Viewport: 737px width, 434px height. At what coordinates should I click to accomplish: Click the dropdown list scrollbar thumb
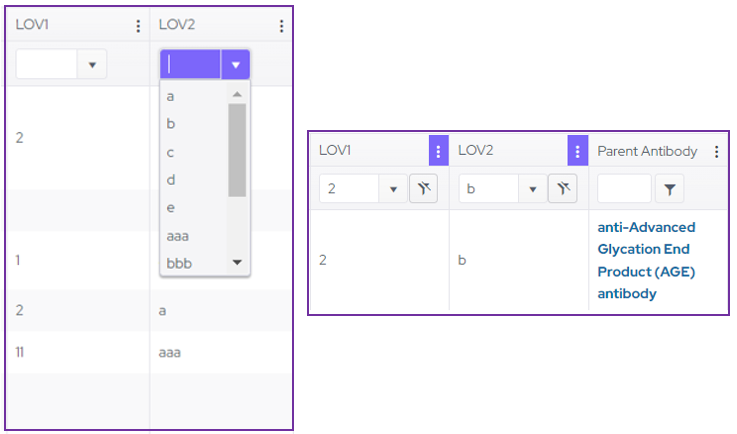[x=237, y=150]
